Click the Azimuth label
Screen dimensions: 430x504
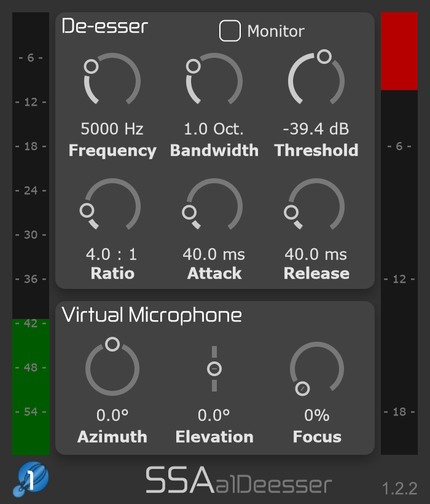point(112,436)
